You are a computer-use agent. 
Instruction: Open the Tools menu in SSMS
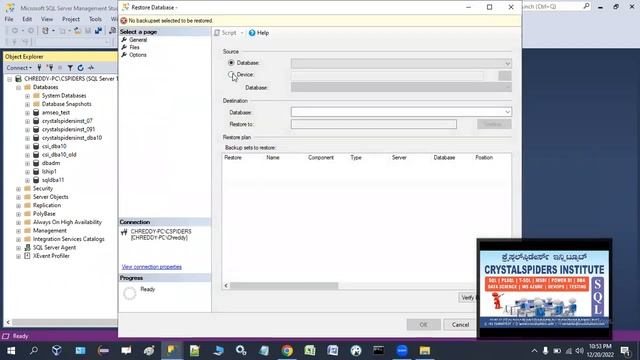pyautogui.click(x=95, y=19)
